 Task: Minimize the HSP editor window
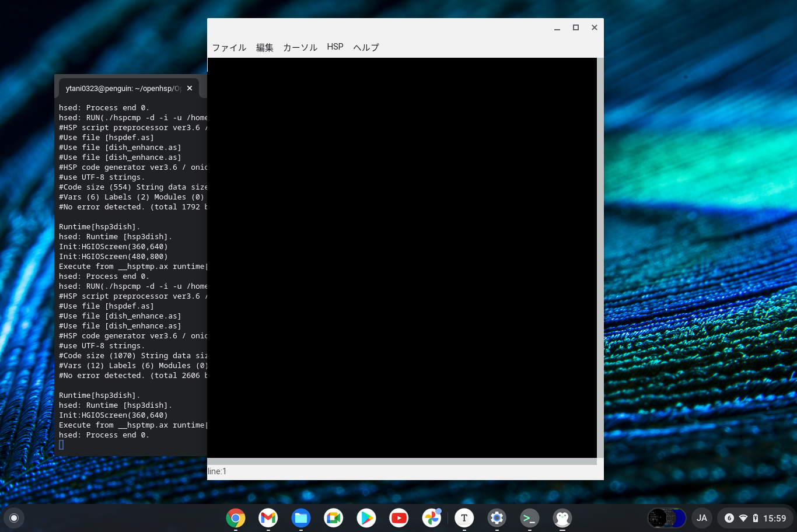(x=557, y=27)
